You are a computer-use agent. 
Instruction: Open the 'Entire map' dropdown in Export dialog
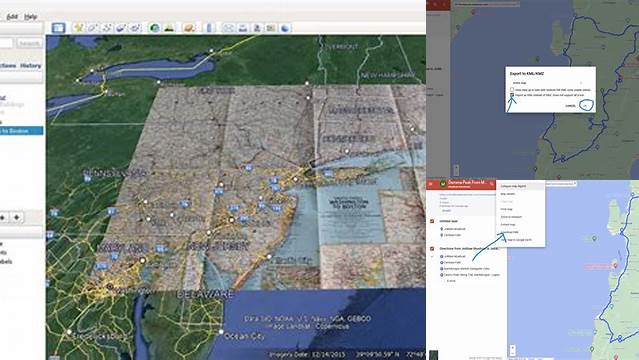548,83
